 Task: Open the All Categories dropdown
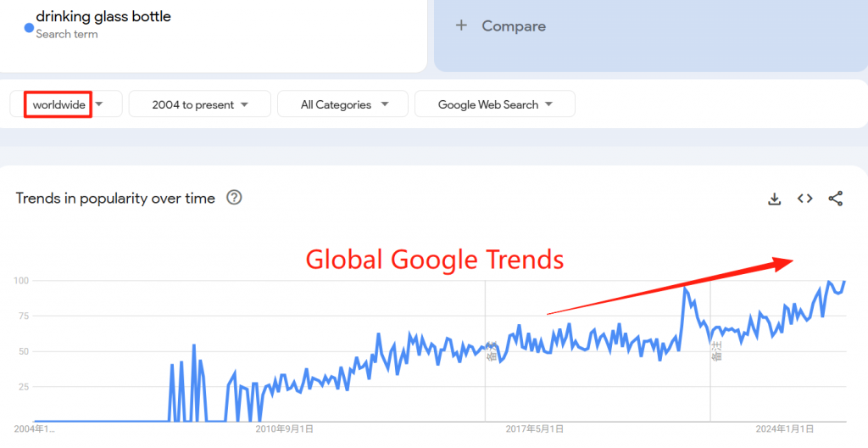coord(343,104)
